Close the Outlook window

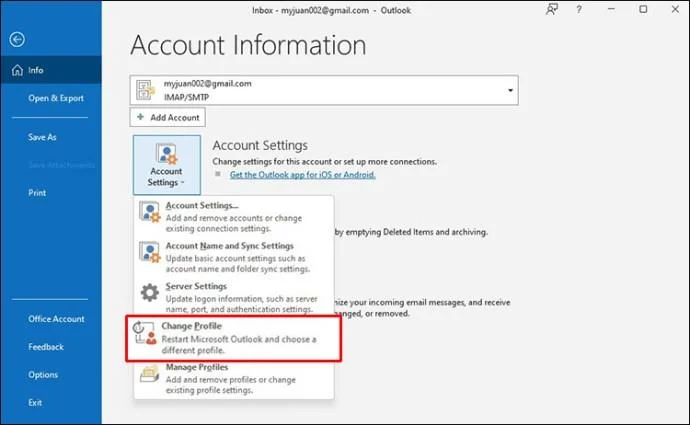pyautogui.click(x=675, y=9)
